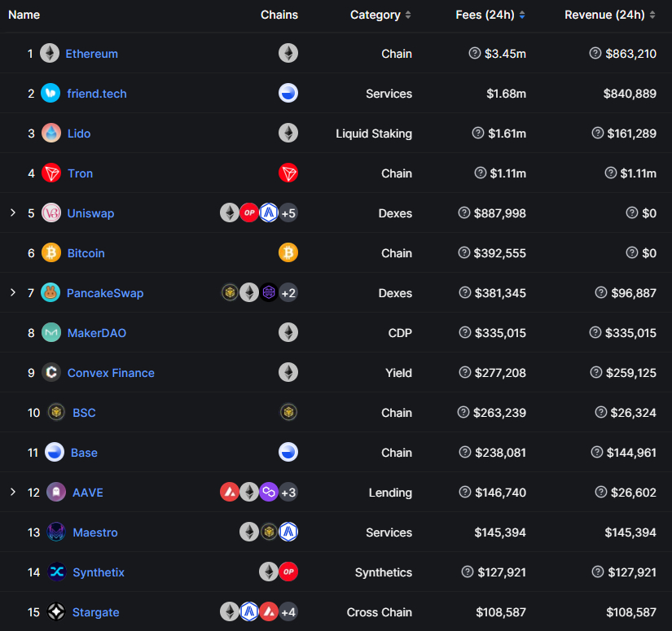Open the Convex Finance protocol link
This screenshot has height=631, width=672.
111,373
